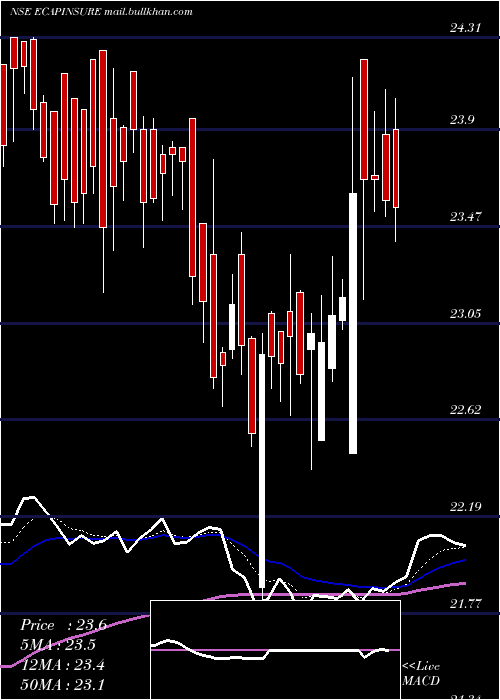This screenshot has height=700, width=500.
Task: Click the 22.62 price axis label
Action: point(465,409)
